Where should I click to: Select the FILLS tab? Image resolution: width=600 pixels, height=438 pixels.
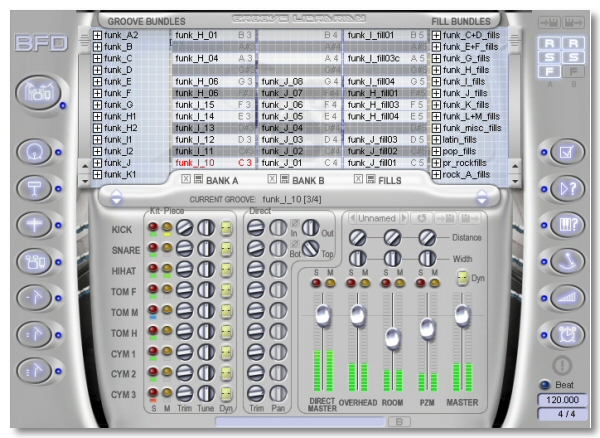tap(390, 181)
